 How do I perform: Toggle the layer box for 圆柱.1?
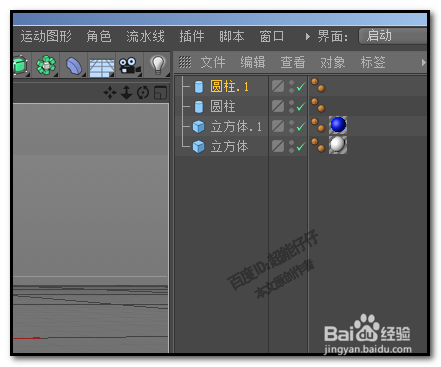coord(278,86)
